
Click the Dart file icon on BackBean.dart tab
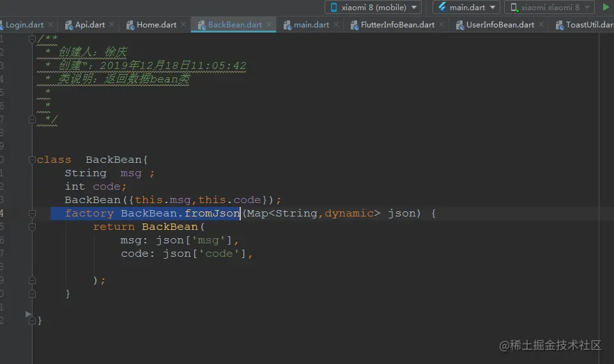coord(202,25)
